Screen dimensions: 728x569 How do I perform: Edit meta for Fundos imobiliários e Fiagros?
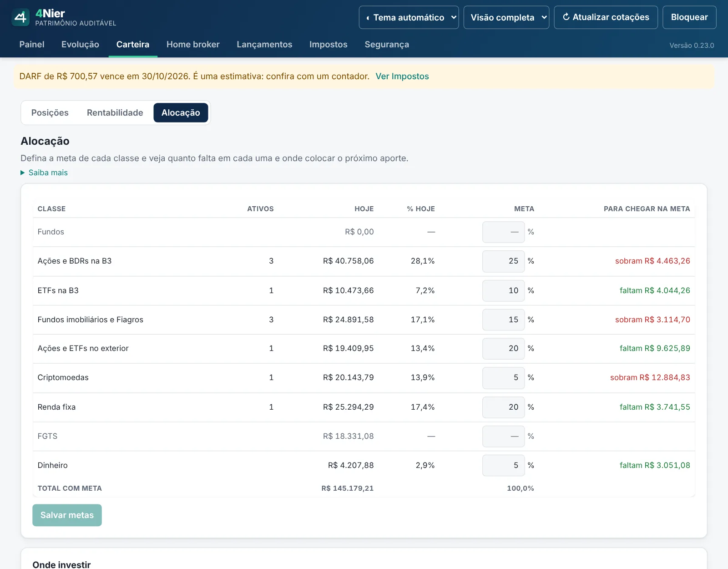(503, 320)
